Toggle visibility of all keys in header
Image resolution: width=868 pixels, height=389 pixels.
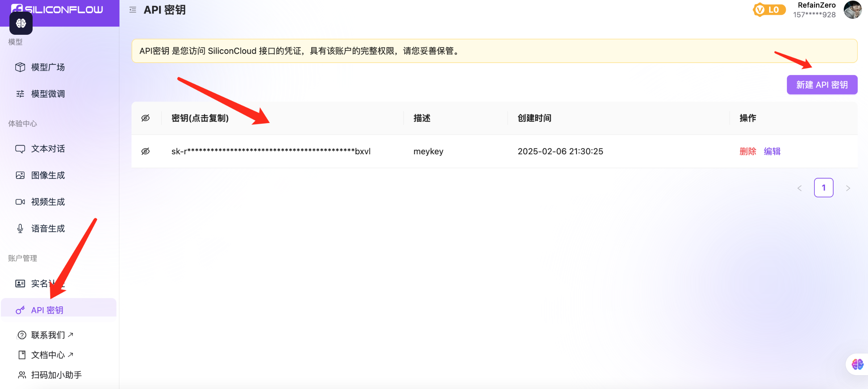146,118
